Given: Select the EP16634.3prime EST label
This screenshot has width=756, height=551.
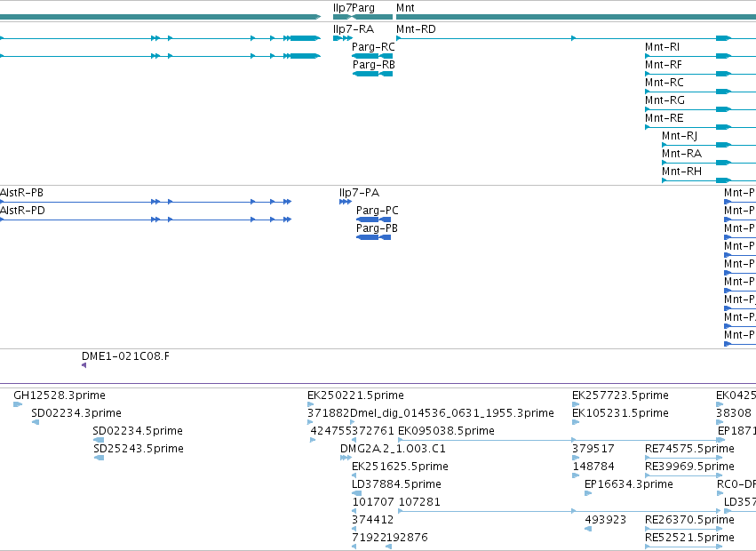Looking at the screenshot, I should pyautogui.click(x=629, y=485).
